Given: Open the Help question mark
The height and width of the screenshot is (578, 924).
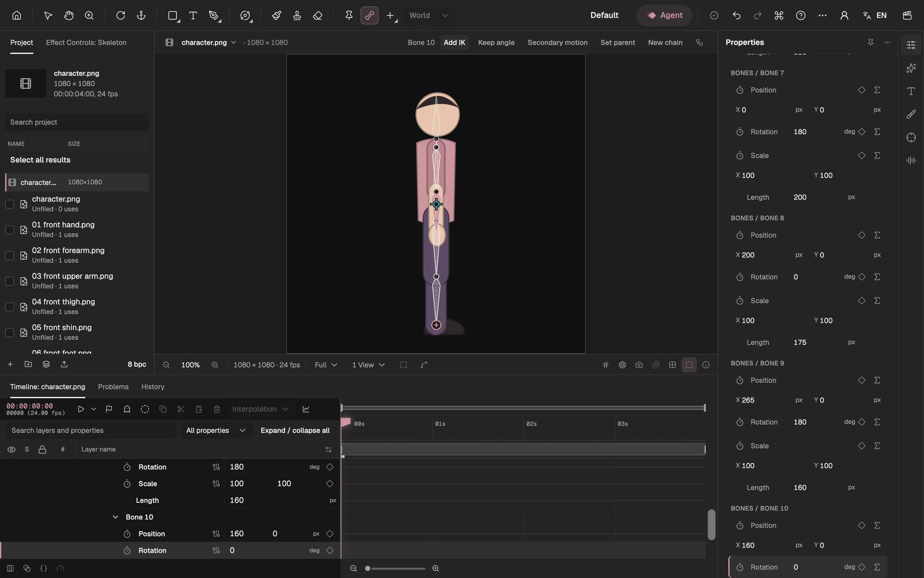Looking at the screenshot, I should tap(801, 15).
